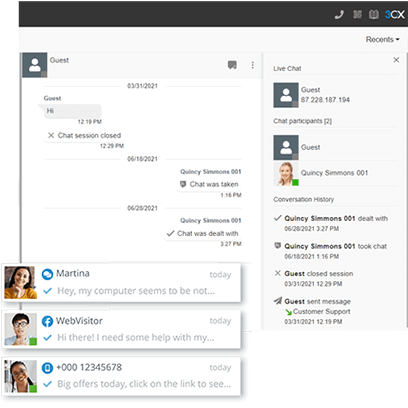This screenshot has width=408, height=408.
Task: Click the SMS icon next to +000 12345678
Action: point(47,368)
